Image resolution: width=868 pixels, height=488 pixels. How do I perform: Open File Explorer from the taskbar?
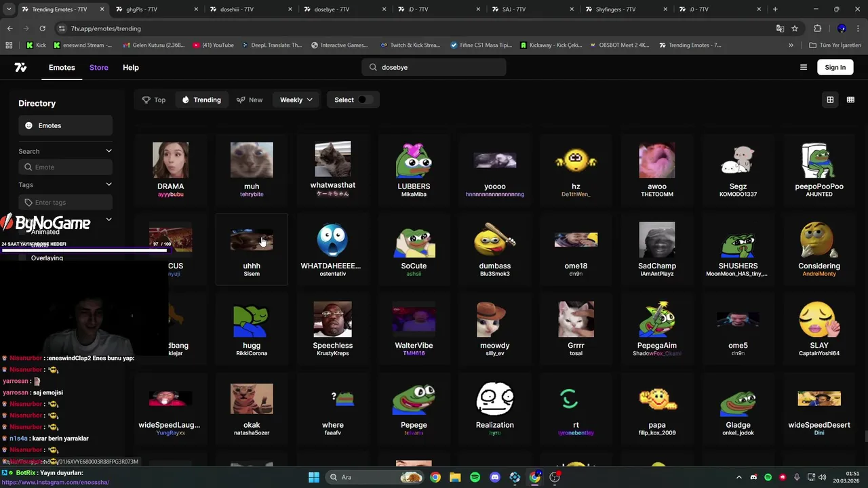click(455, 477)
